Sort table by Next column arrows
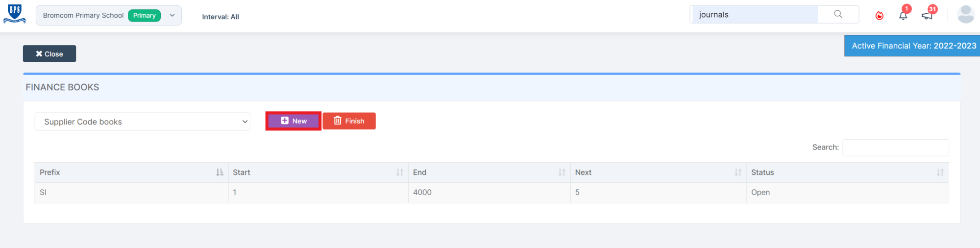This screenshot has height=248, width=980. [738, 173]
